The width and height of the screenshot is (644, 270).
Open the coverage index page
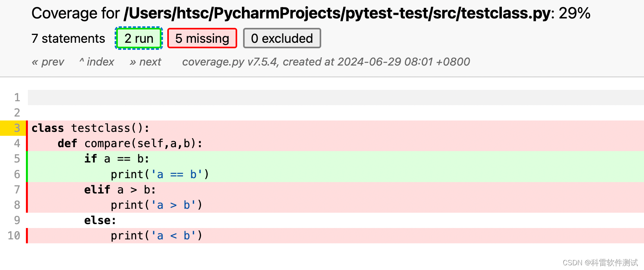pyautogui.click(x=97, y=62)
